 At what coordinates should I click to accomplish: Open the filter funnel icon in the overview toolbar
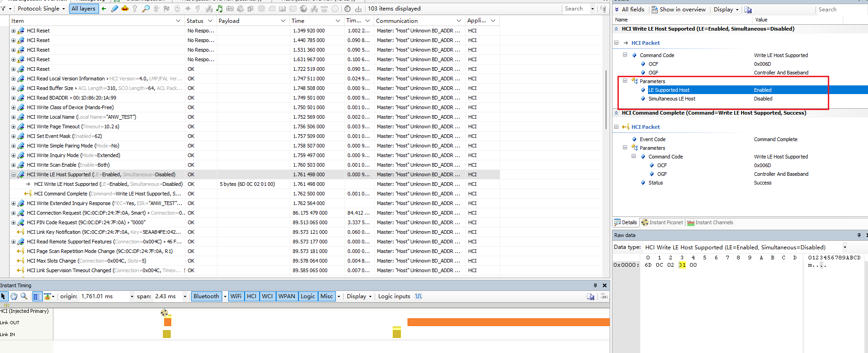coord(3,8)
